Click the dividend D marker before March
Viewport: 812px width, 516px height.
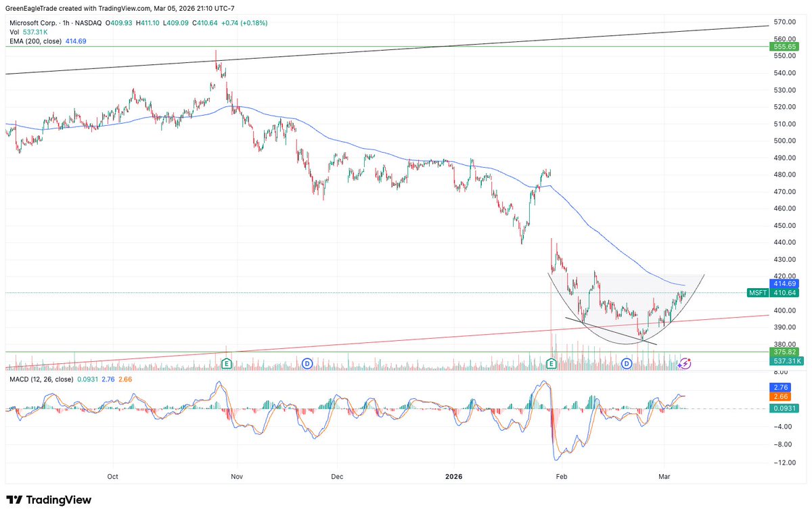point(627,364)
